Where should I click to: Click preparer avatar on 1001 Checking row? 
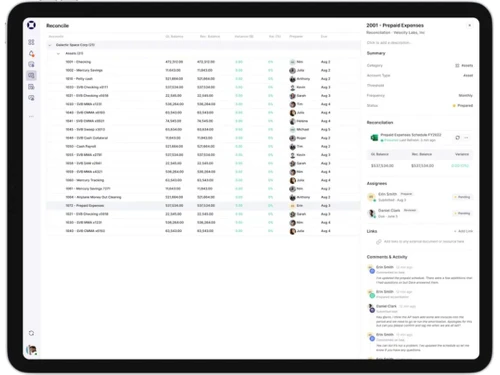[x=292, y=62]
